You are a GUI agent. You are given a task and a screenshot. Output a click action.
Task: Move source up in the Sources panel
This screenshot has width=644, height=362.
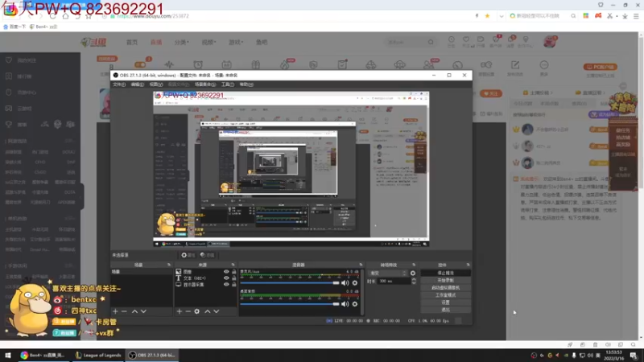208,311
